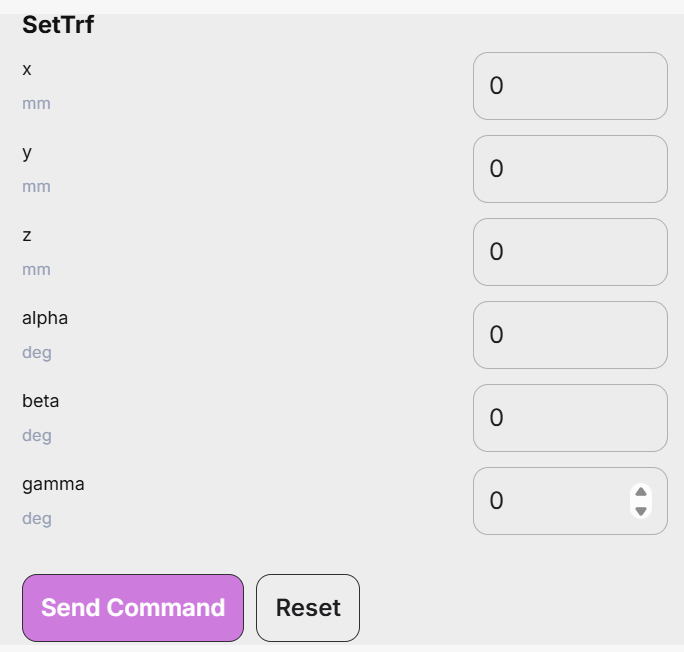
Task: Decrement gamma value with down arrow
Action: click(x=640, y=511)
